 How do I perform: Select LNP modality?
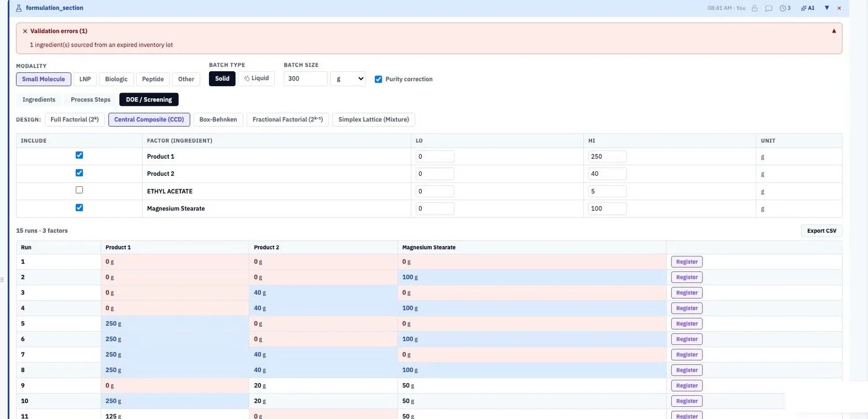(x=85, y=79)
